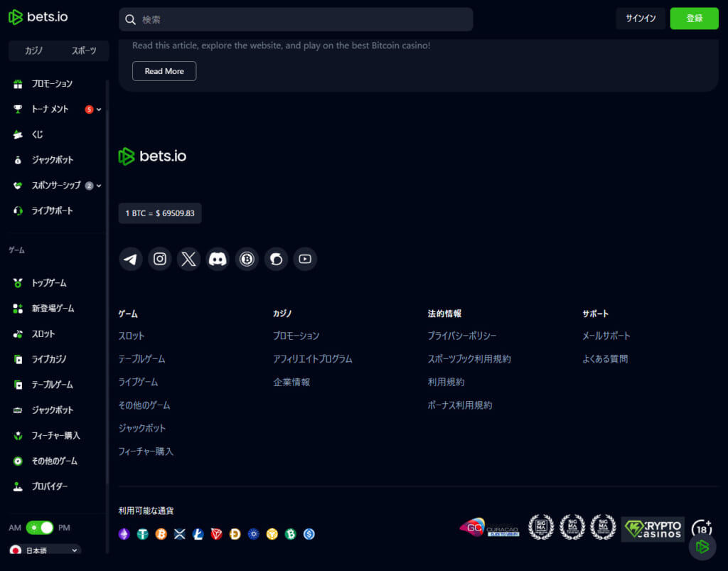The width and height of the screenshot is (728, 571).
Task: Open the footer ライブゲーム link
Action: (139, 382)
